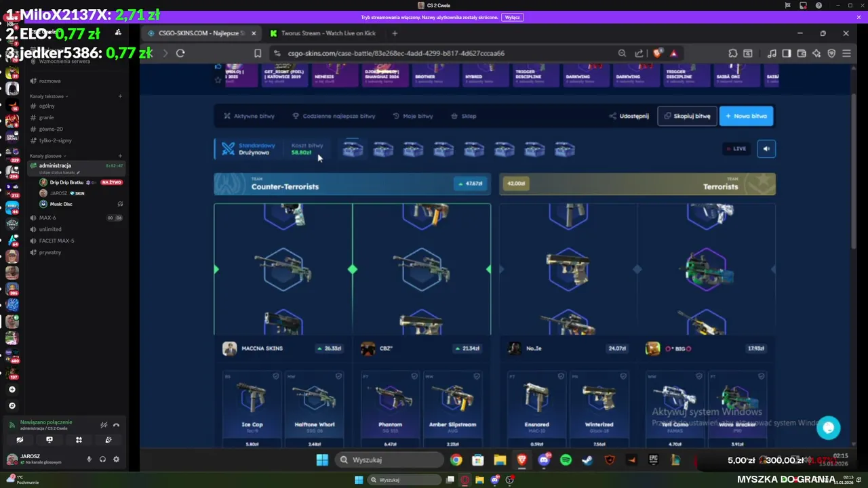
Task: Toggle the browser sidebar panel icon
Action: coord(787,53)
